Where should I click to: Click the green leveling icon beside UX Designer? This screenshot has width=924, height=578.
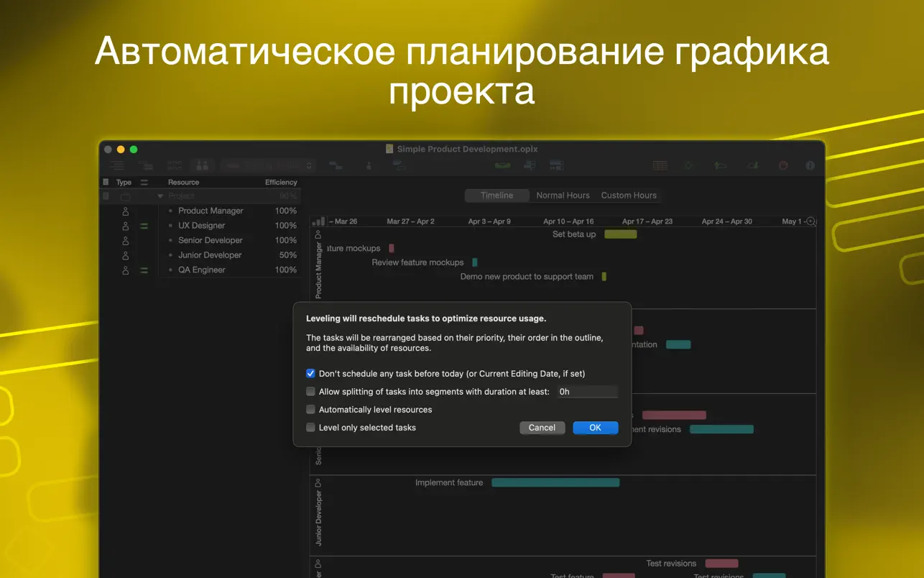coord(144,226)
